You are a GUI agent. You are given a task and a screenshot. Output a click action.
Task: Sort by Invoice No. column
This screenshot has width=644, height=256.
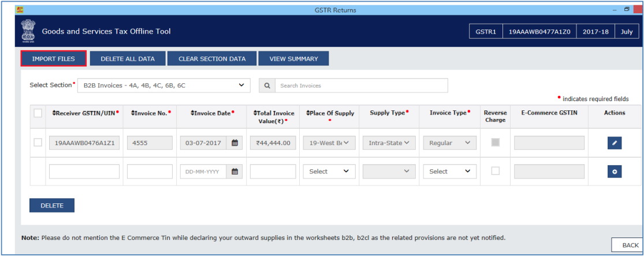tap(151, 113)
